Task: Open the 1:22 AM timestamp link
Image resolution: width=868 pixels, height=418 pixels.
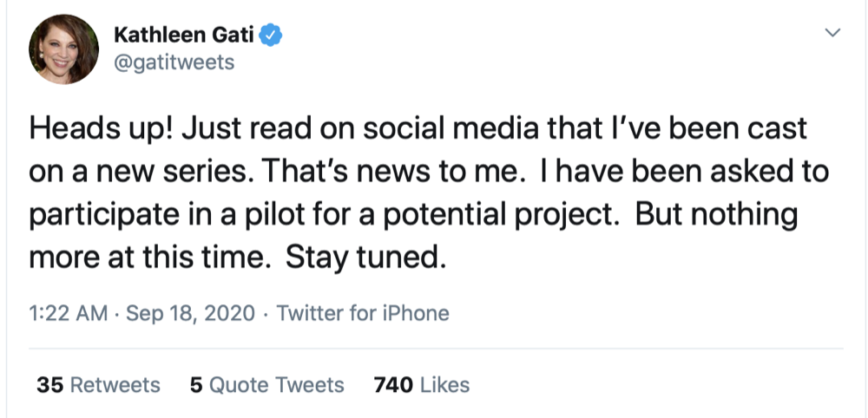Action: pyautogui.click(x=68, y=312)
